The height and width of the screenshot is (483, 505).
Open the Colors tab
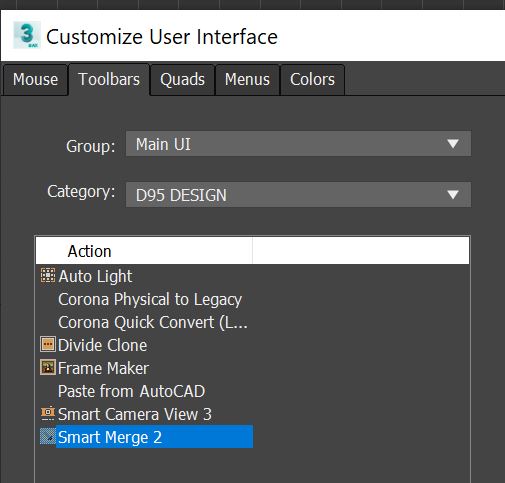(x=312, y=80)
